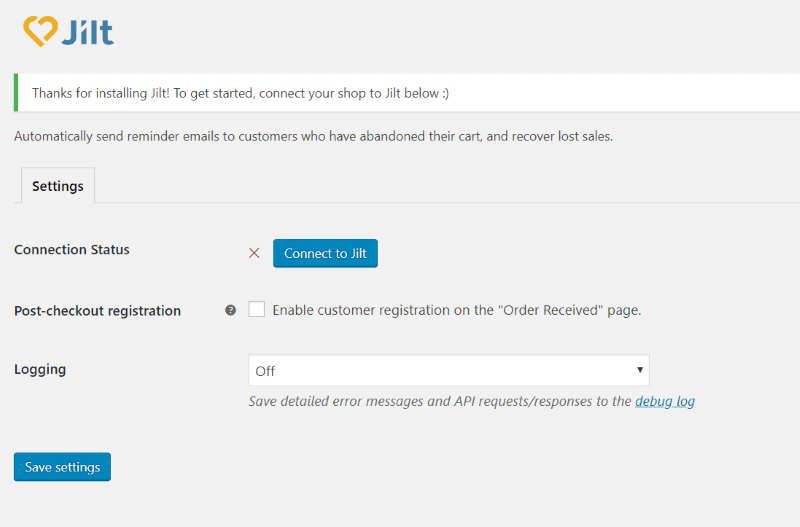
Task: Click the empty tab bar area beside Settings
Action: click(447, 186)
